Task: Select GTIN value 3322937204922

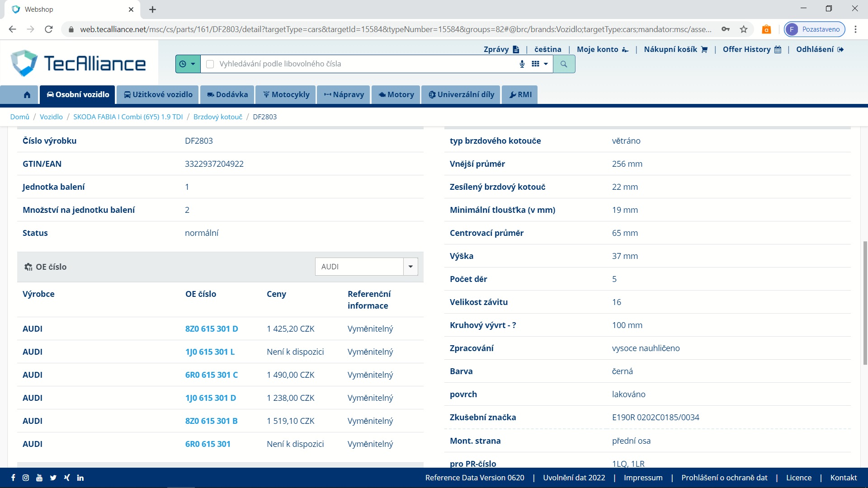Action: click(214, 164)
